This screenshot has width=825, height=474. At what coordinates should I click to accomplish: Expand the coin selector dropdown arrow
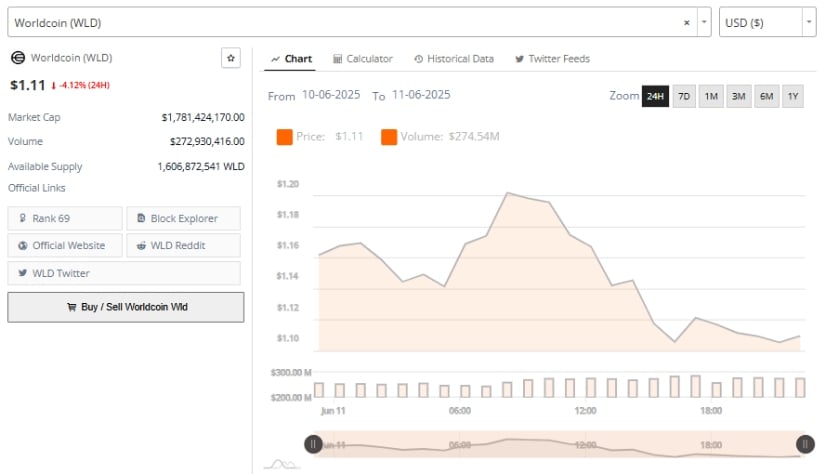(x=704, y=22)
